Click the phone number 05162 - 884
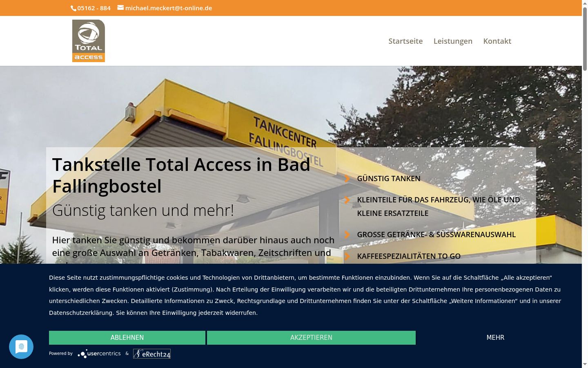 (x=94, y=8)
